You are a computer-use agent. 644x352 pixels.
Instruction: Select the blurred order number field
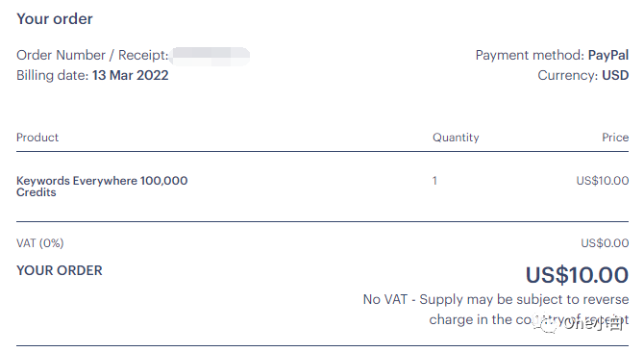(211, 57)
